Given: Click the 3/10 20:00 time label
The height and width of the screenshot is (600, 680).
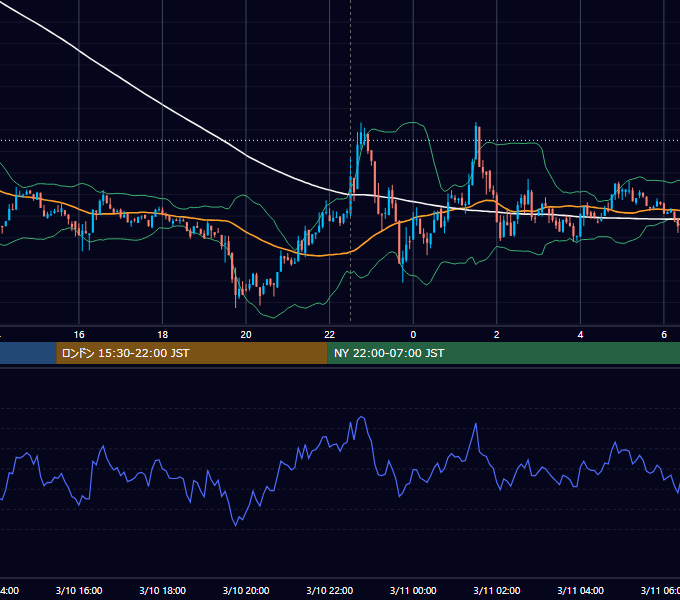Looking at the screenshot, I should (246, 591).
